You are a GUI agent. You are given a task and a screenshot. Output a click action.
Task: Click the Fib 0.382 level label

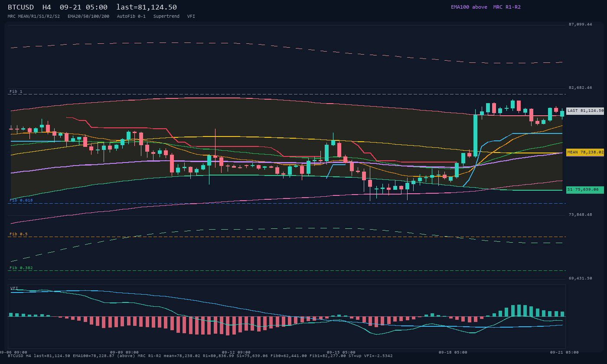(21, 268)
